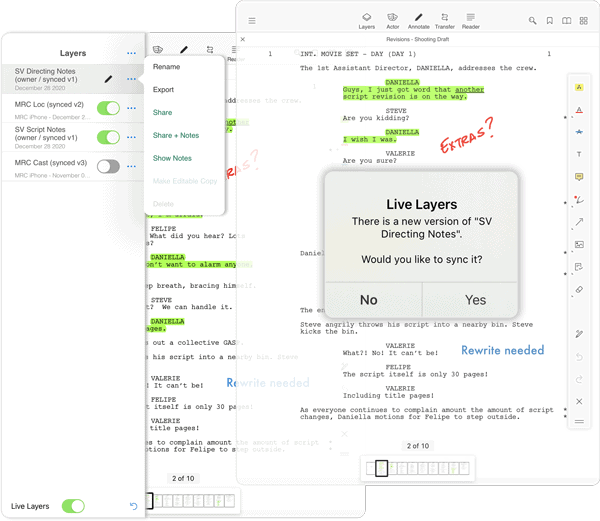Open the hamburger menu in the front window
Screen dimensions: 600x521
click(251, 21)
